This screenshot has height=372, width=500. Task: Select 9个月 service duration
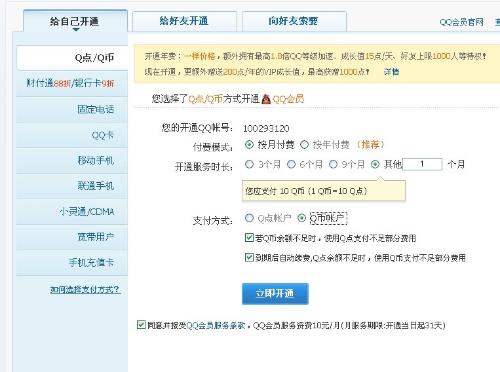[x=333, y=164]
